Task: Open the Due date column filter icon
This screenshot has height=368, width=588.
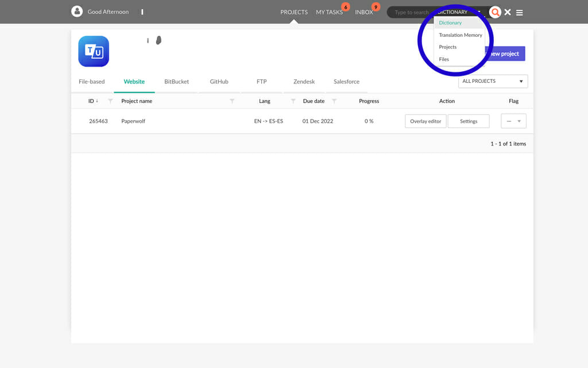Action: pos(334,101)
